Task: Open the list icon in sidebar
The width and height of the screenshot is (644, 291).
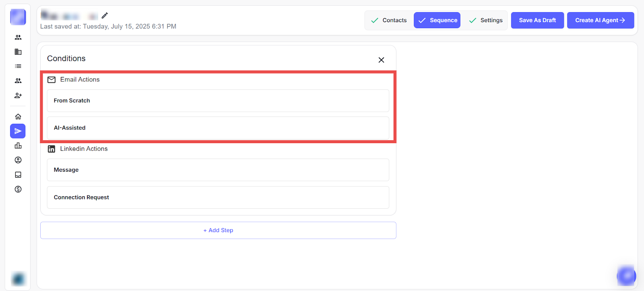Action: tap(18, 66)
